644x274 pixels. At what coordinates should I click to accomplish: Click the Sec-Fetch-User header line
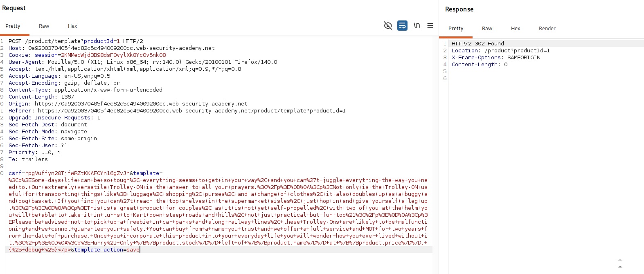38,146
